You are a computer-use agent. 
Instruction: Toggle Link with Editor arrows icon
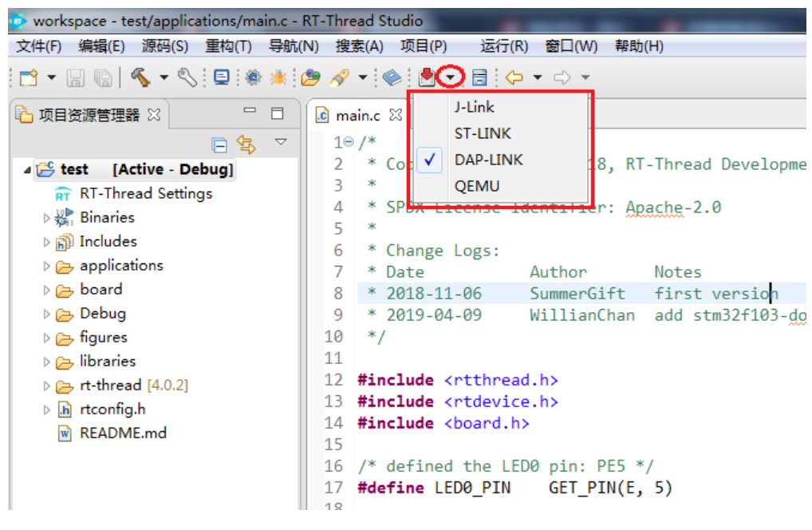pyautogui.click(x=246, y=144)
